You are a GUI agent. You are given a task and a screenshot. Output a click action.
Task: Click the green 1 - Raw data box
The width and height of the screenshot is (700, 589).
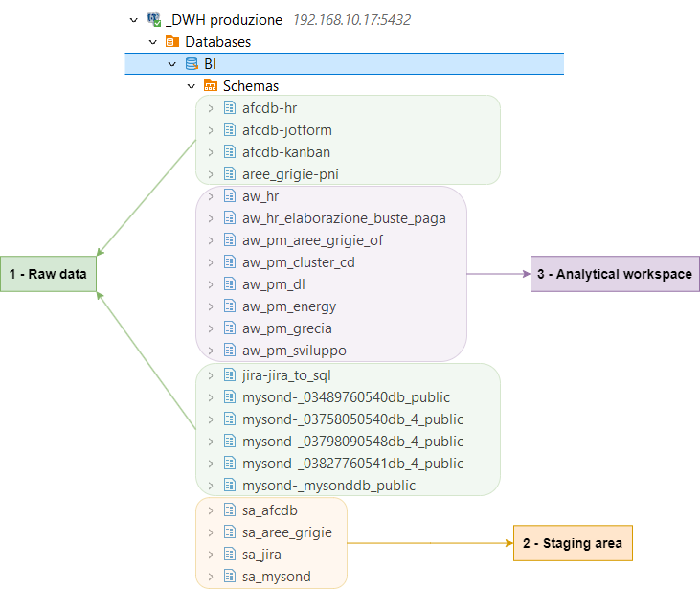point(48,275)
